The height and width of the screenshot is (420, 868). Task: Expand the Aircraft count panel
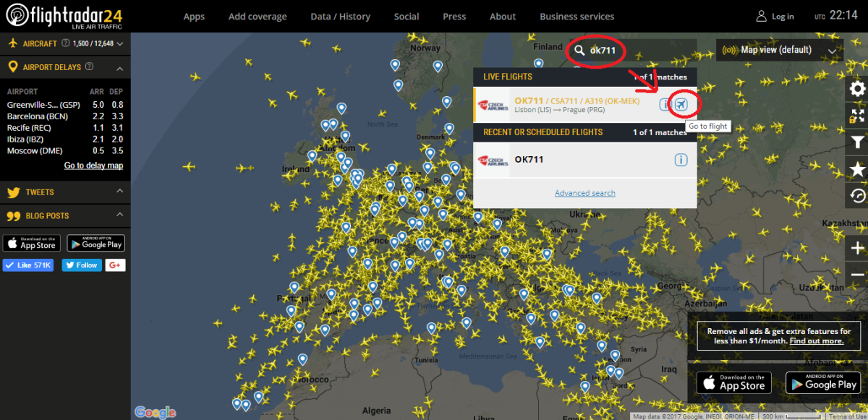(x=119, y=43)
